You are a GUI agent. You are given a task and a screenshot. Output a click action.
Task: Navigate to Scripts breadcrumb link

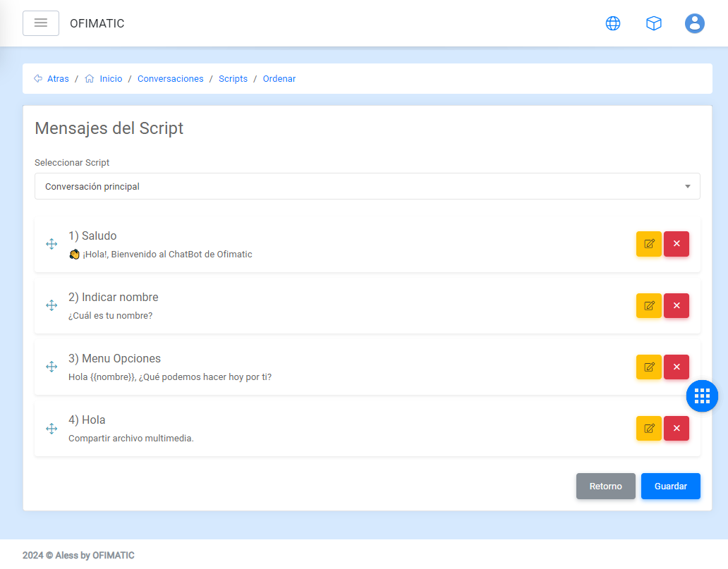(x=233, y=79)
